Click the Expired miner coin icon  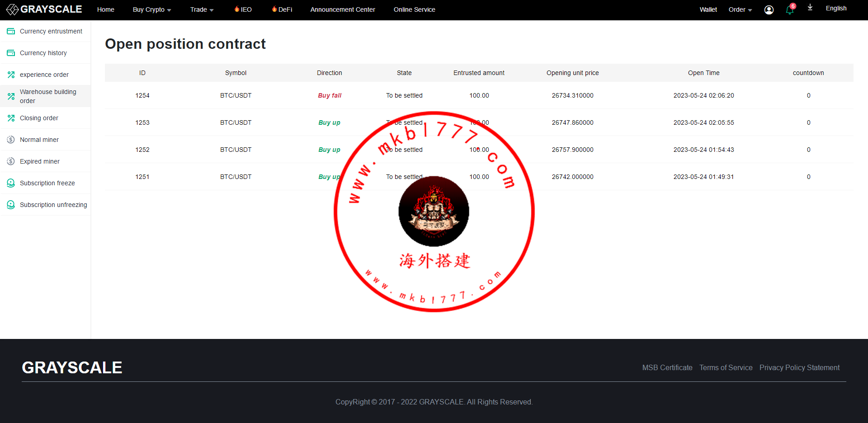pos(11,161)
